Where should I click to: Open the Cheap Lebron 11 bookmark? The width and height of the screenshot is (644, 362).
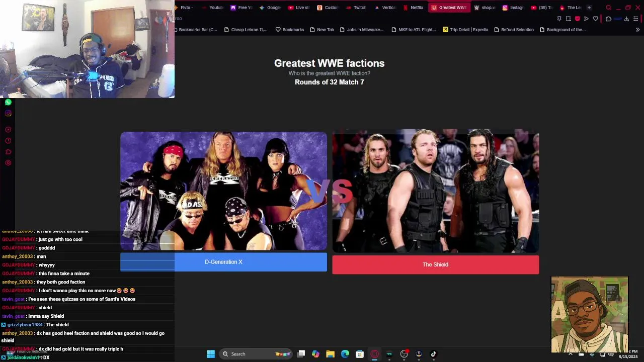tap(246, 30)
